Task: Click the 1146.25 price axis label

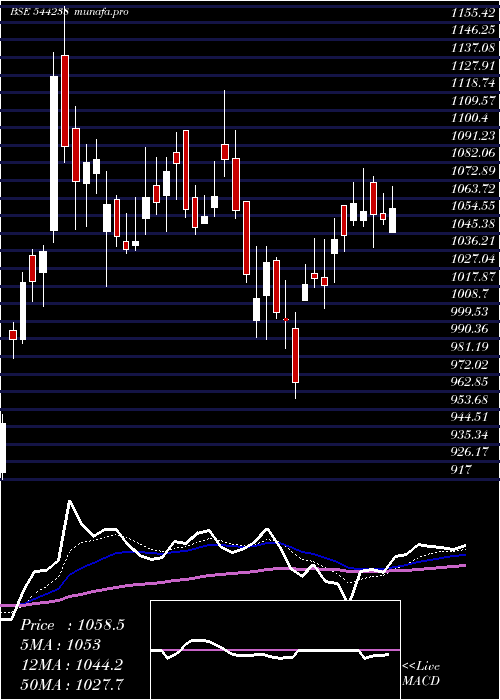Action: (473, 30)
